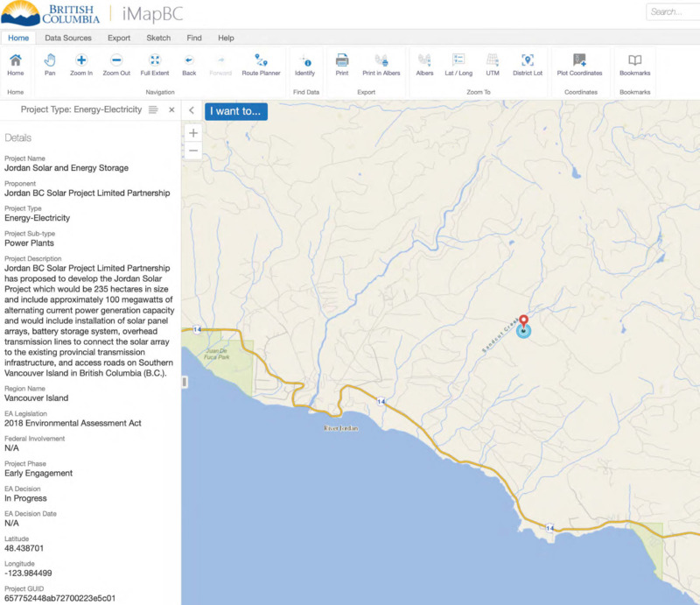The width and height of the screenshot is (700, 605).
Task: Open the Sketch tab
Action: click(158, 38)
